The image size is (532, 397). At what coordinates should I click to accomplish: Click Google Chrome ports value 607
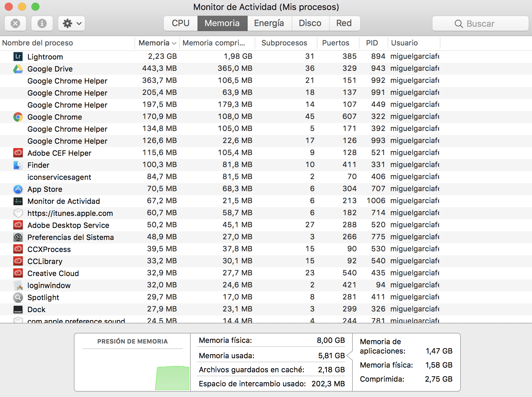(x=350, y=117)
